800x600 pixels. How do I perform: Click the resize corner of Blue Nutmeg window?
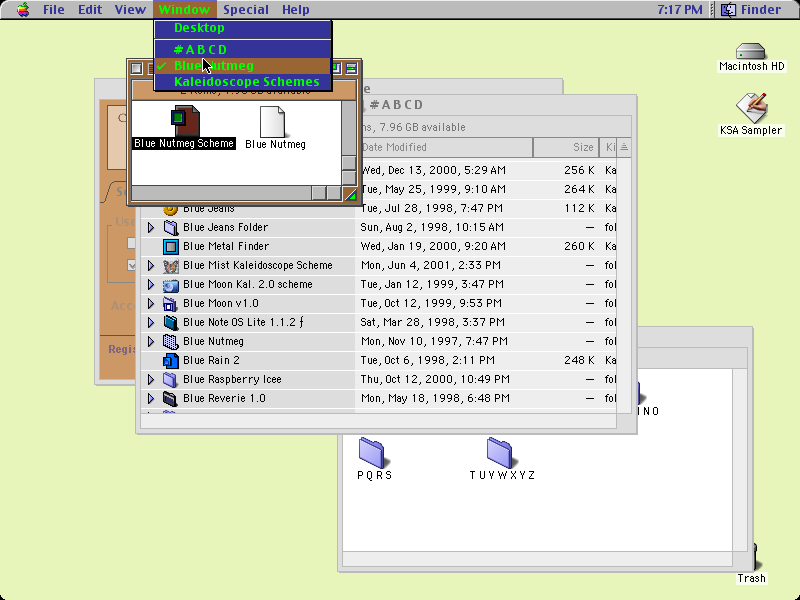pyautogui.click(x=350, y=194)
